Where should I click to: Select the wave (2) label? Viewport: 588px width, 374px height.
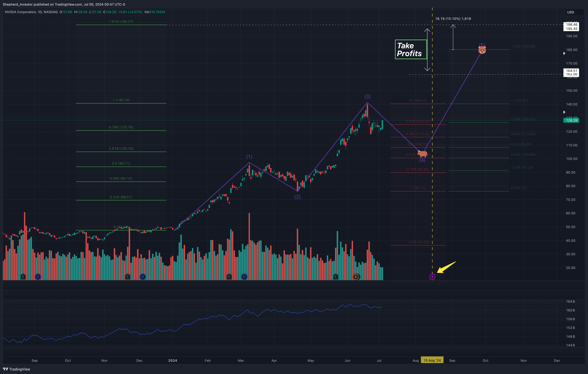point(297,197)
